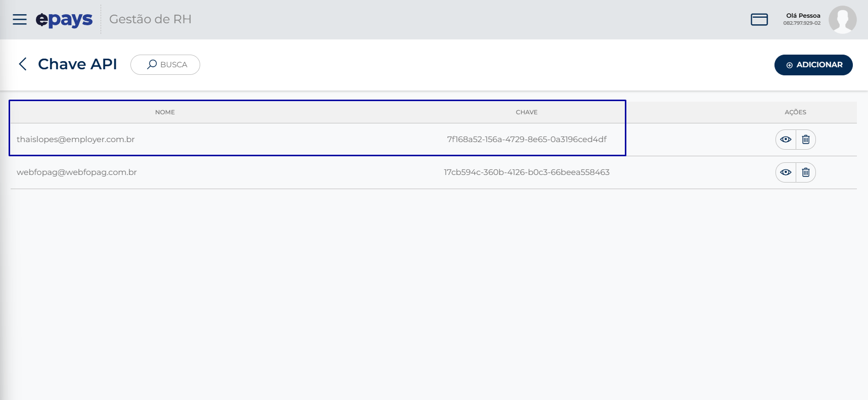868x400 pixels.
Task: Select the webfopag@webfopag.com.br name cell
Action: (77, 172)
